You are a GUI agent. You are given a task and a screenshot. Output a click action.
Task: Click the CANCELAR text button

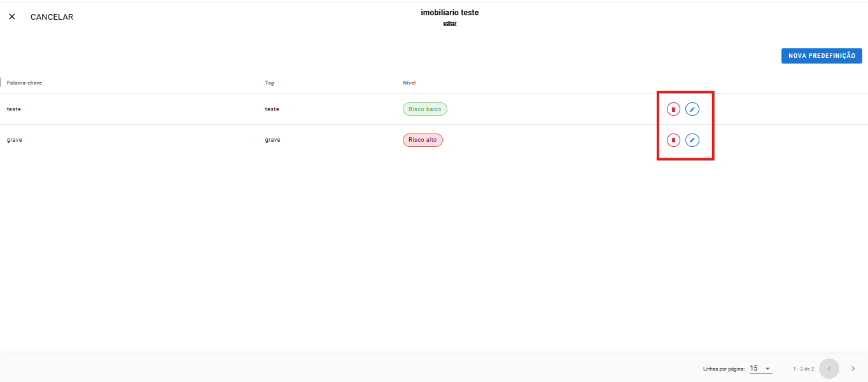pos(52,17)
